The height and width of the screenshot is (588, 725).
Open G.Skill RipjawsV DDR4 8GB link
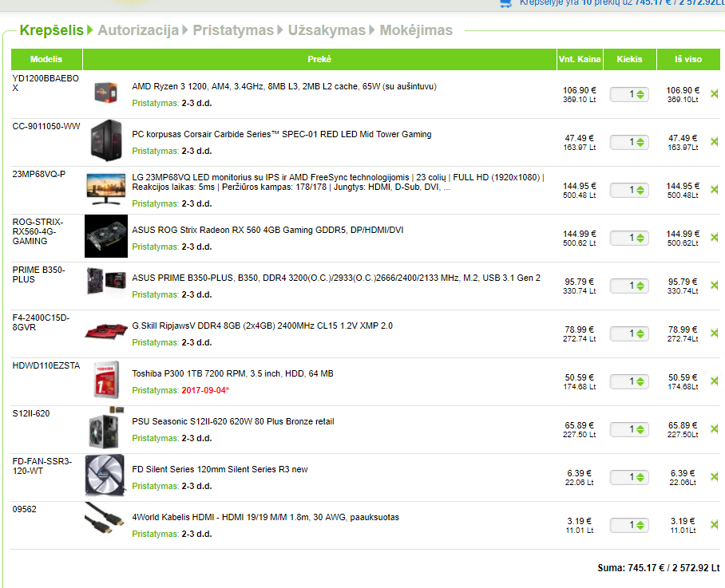(x=262, y=326)
